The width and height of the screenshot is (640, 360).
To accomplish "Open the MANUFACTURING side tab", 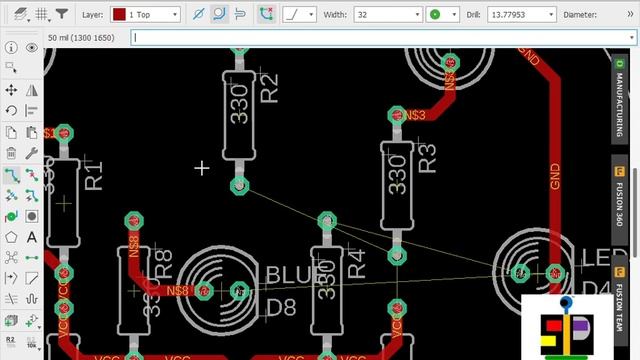I will [619, 100].
